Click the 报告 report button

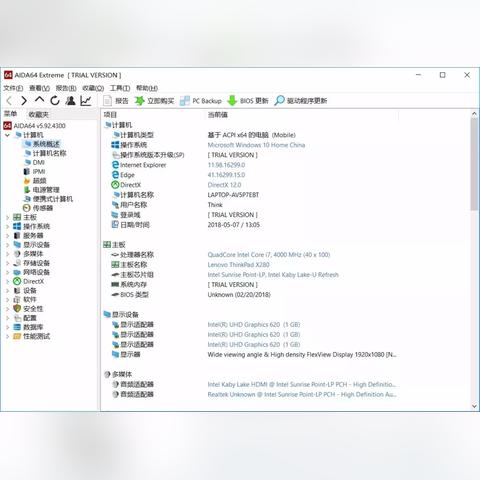[x=116, y=101]
